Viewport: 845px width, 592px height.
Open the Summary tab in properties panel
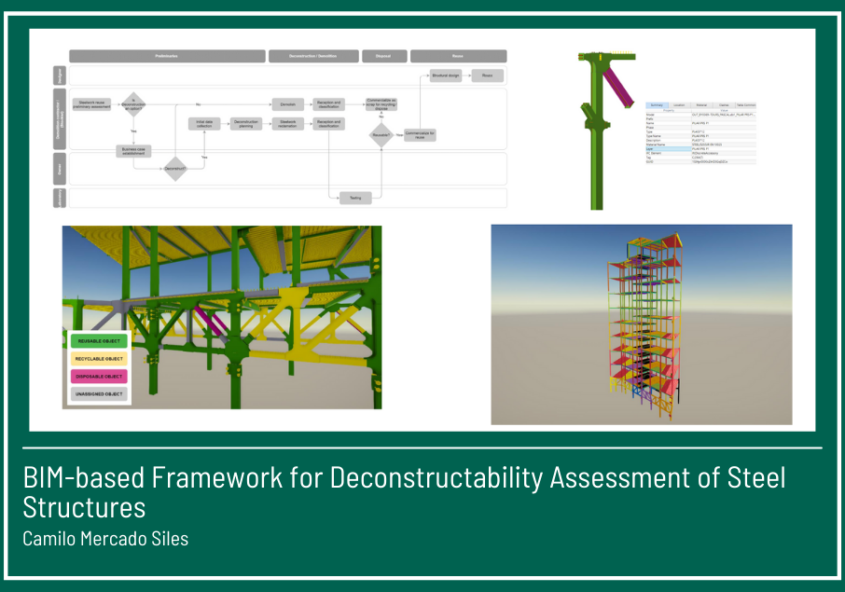(x=657, y=104)
